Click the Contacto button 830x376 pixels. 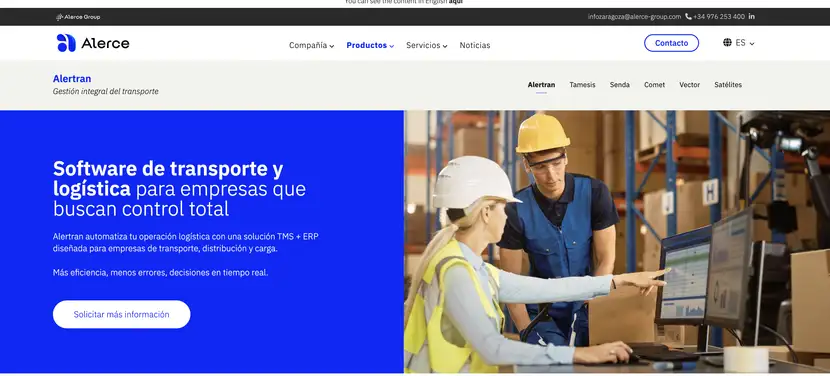pyautogui.click(x=671, y=43)
